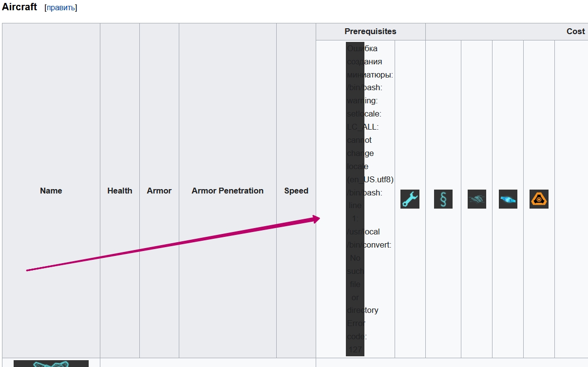Click the broken thumbnail error image
This screenshot has width=588, height=367.
pyautogui.click(x=355, y=199)
